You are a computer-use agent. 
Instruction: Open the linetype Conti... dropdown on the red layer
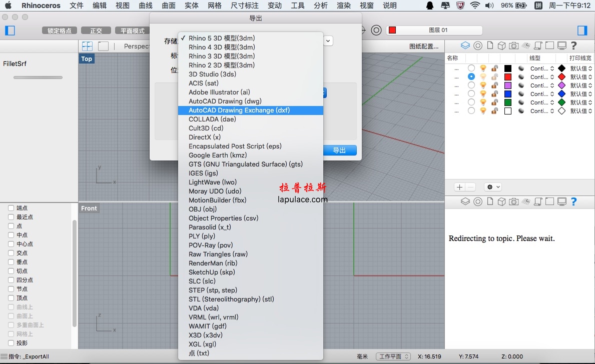[542, 76]
